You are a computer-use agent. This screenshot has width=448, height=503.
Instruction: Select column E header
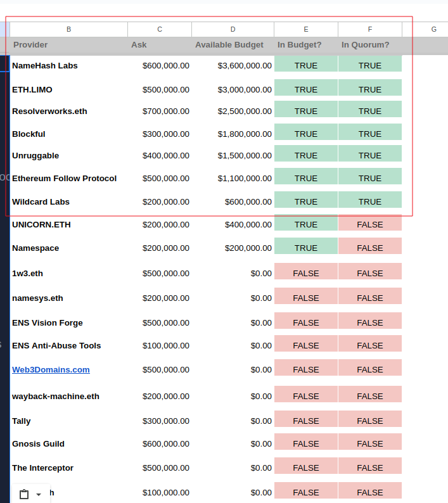306,29
